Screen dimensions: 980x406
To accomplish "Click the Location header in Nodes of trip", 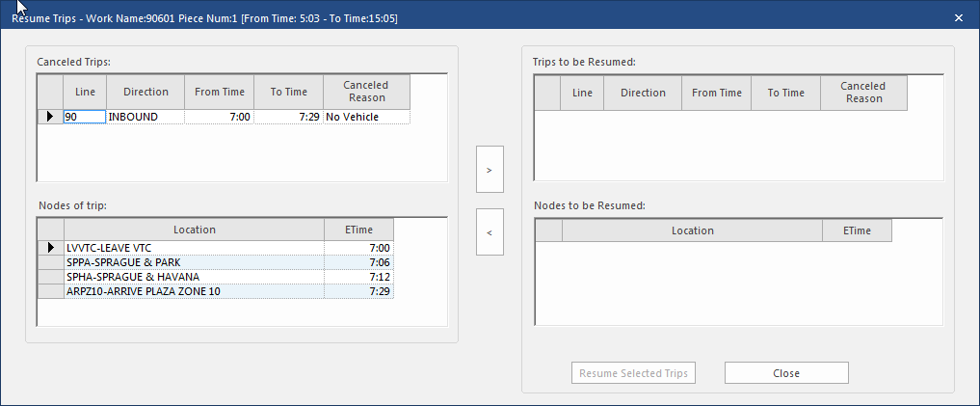I will (194, 230).
